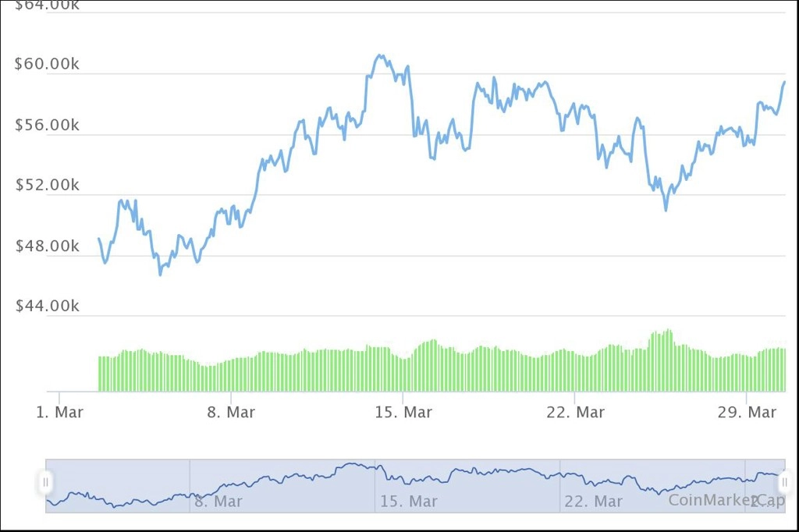Click the $48.00k y-axis label

tap(47, 246)
